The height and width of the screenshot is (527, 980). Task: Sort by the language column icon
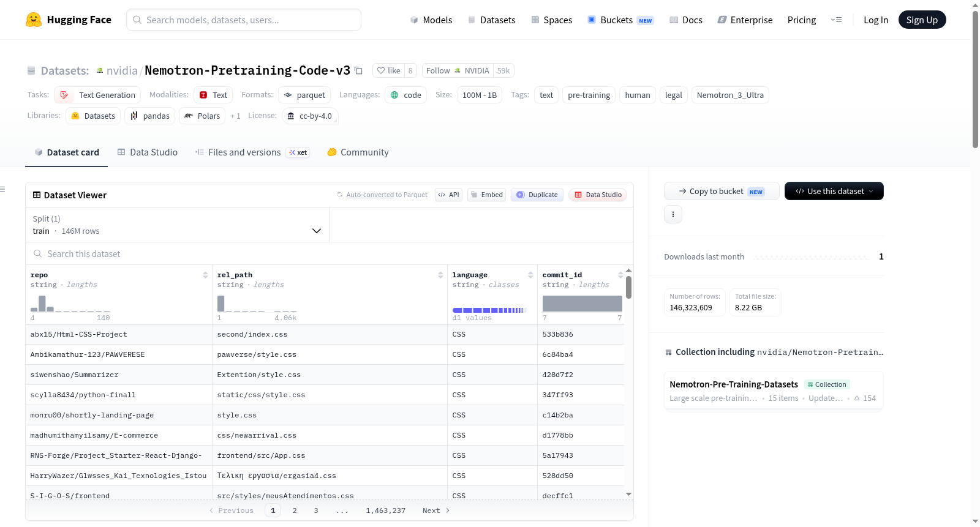(x=530, y=275)
